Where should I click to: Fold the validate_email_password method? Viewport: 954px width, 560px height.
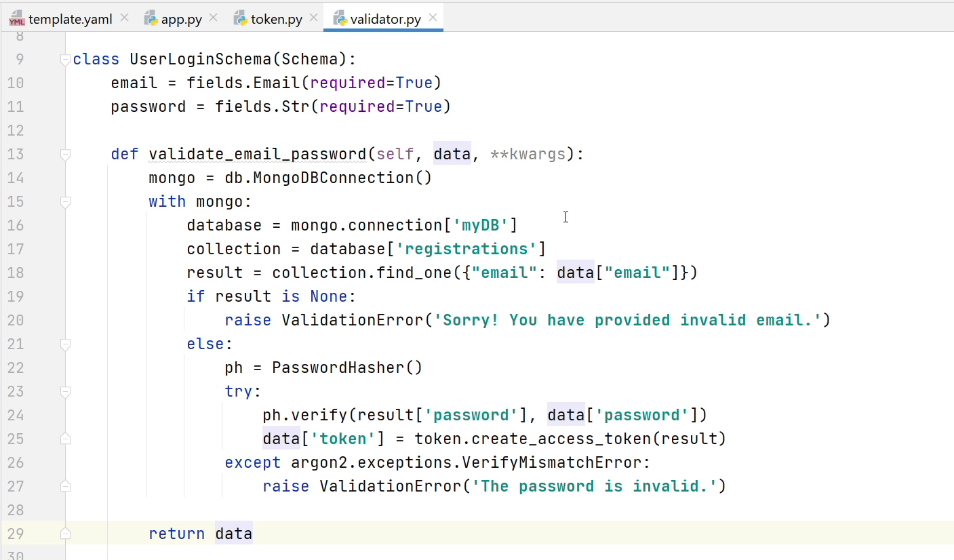pos(65,155)
